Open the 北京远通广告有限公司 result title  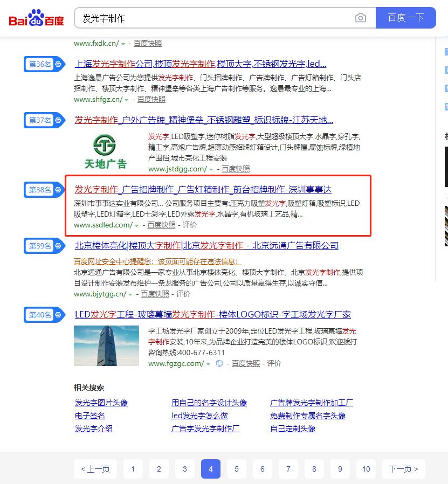coord(206,245)
